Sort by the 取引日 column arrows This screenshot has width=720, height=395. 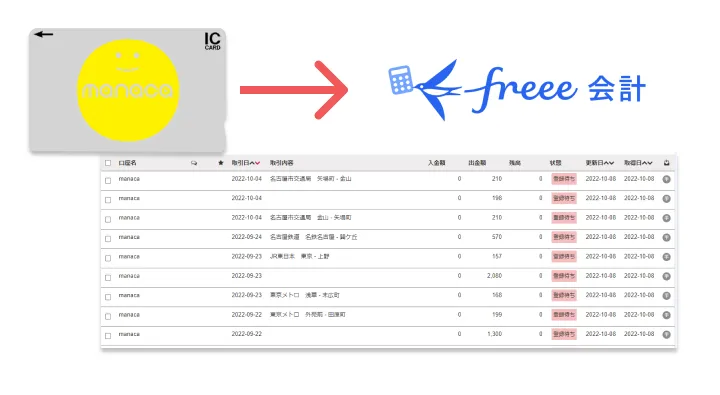tap(255, 163)
